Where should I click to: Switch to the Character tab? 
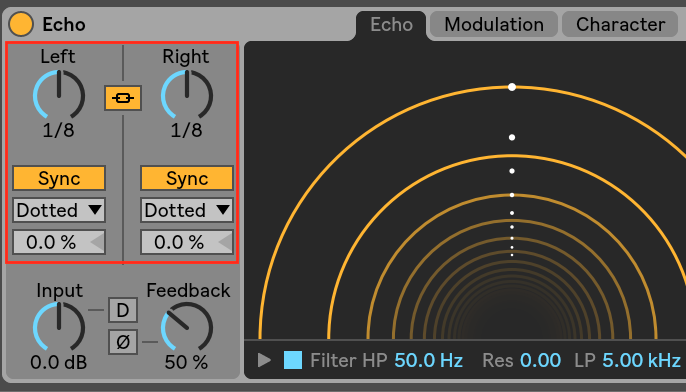[x=620, y=24]
